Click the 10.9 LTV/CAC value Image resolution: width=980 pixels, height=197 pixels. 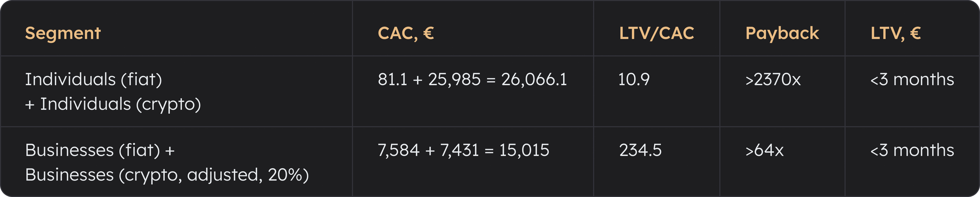coord(634,80)
